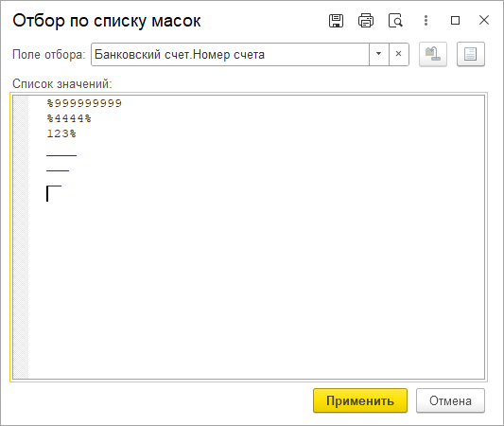Place cursor on line %4444%

pos(69,118)
